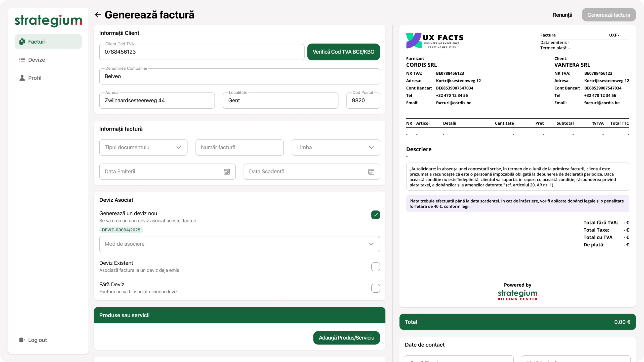Click the Data Scadentă date field

click(312, 172)
